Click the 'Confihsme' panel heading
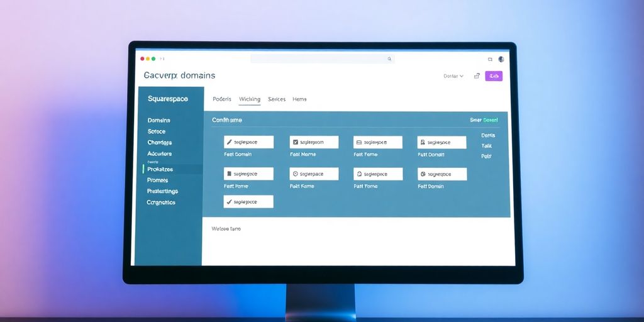This screenshot has height=322, width=644. (x=226, y=120)
